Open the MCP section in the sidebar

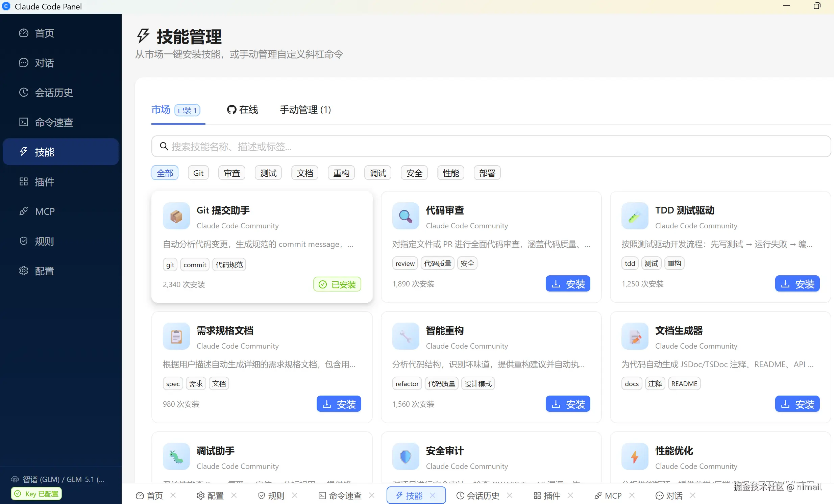(x=45, y=211)
